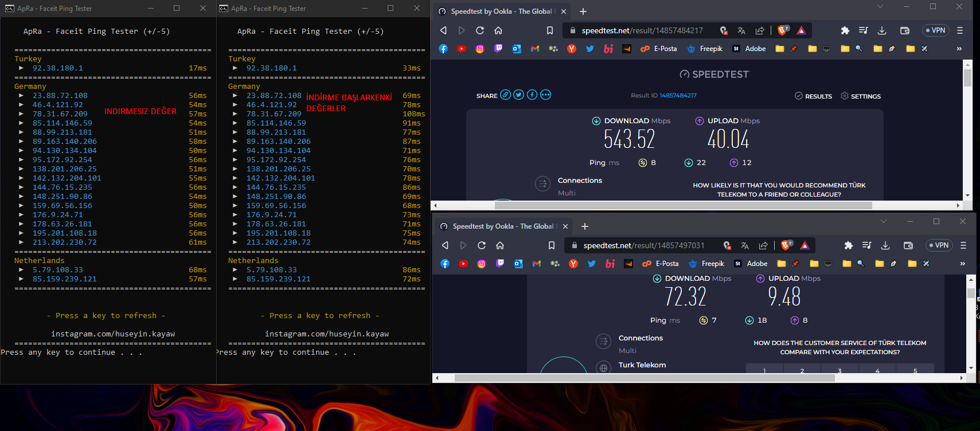Image resolution: width=980 pixels, height=431 pixels.
Task: Go back in lower browser window
Action: coord(445,245)
